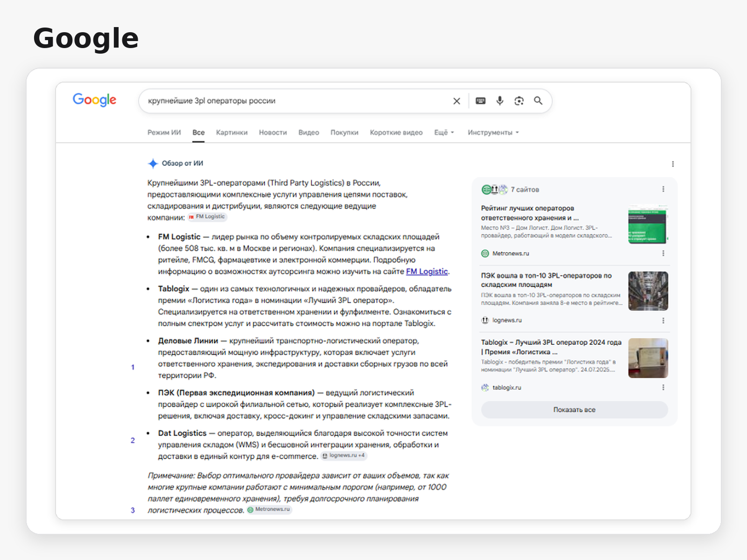This screenshot has height=560, width=747.
Task: Expand the Инструменты dropdown
Action: [x=493, y=133]
